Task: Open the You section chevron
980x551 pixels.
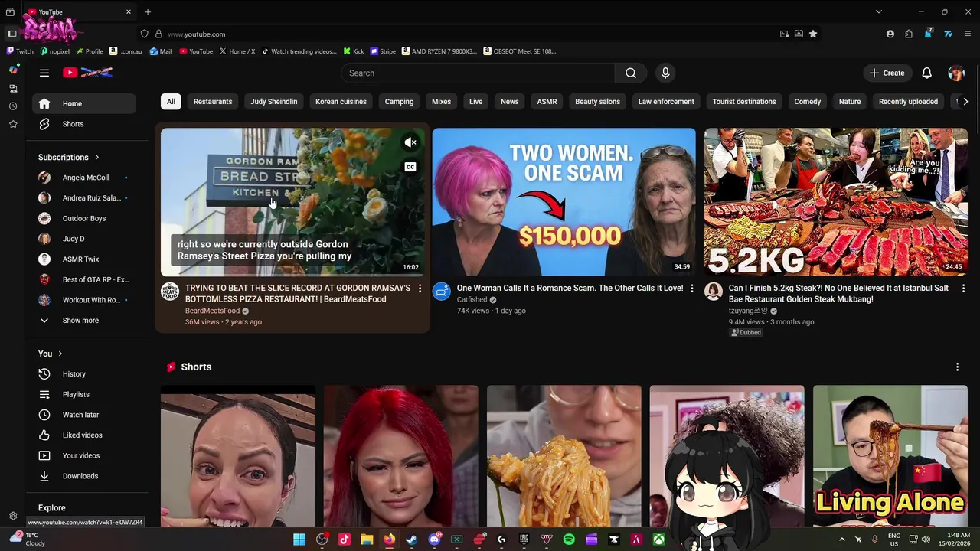Action: [x=60, y=354]
